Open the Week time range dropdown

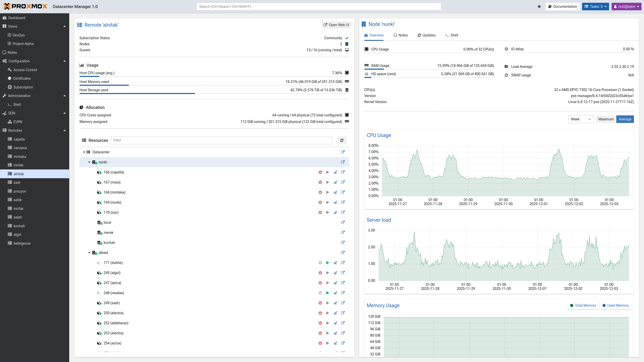[x=581, y=119]
